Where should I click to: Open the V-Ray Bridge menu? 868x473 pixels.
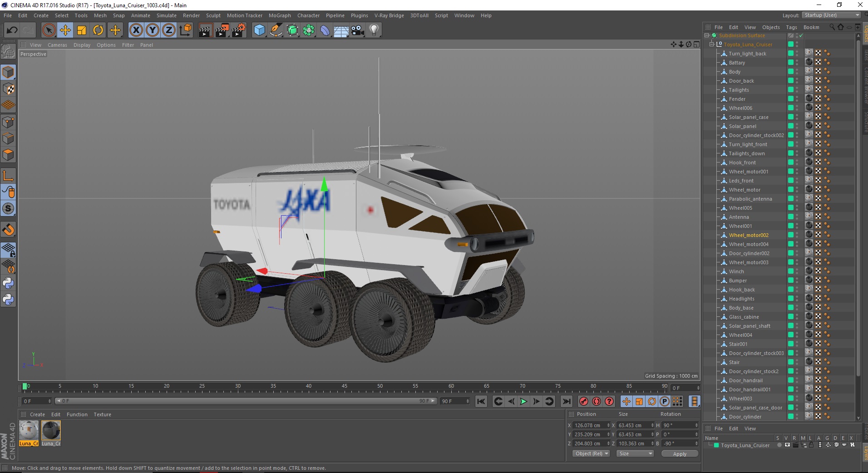coord(389,15)
